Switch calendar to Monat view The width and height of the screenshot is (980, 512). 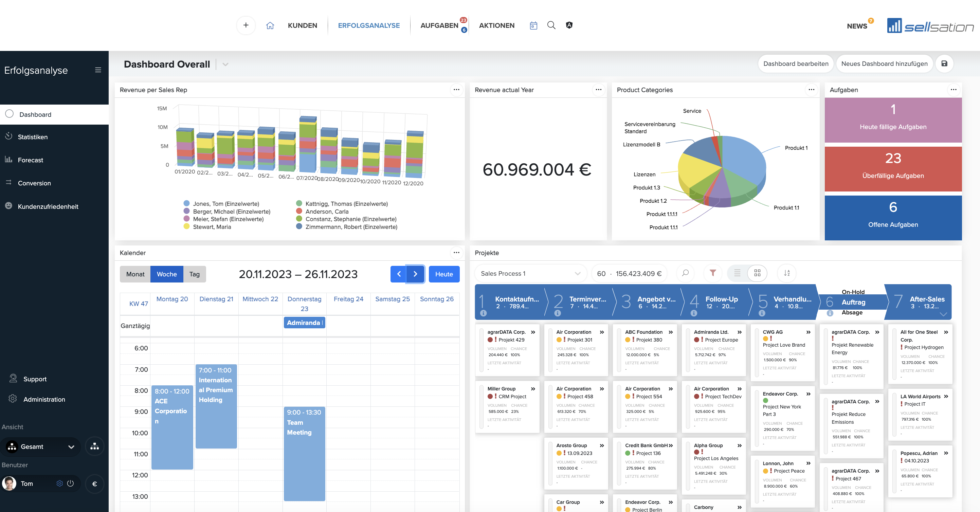pos(135,274)
